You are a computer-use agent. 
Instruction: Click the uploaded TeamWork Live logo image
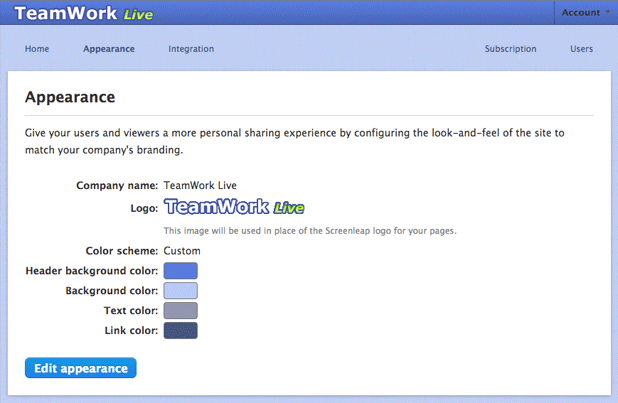(x=234, y=208)
